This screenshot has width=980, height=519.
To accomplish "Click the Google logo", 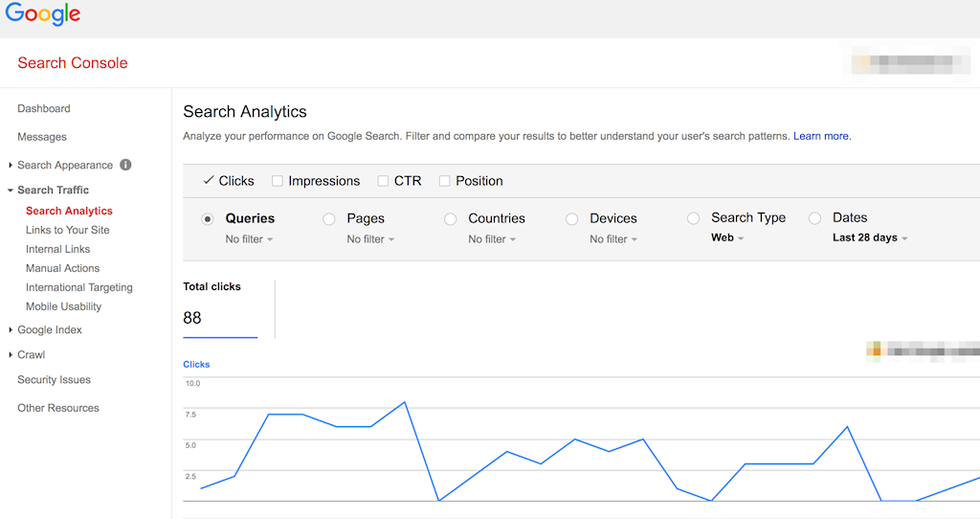I will coord(42,14).
